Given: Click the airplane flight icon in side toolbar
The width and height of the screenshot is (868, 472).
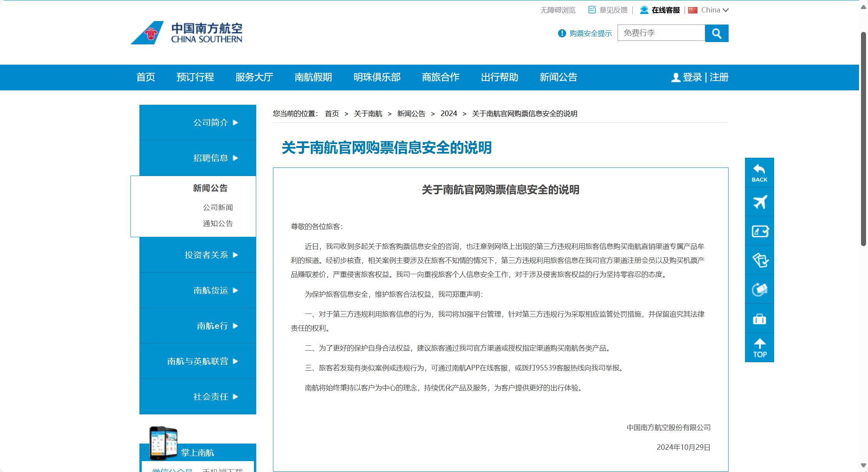Looking at the screenshot, I should click(759, 202).
